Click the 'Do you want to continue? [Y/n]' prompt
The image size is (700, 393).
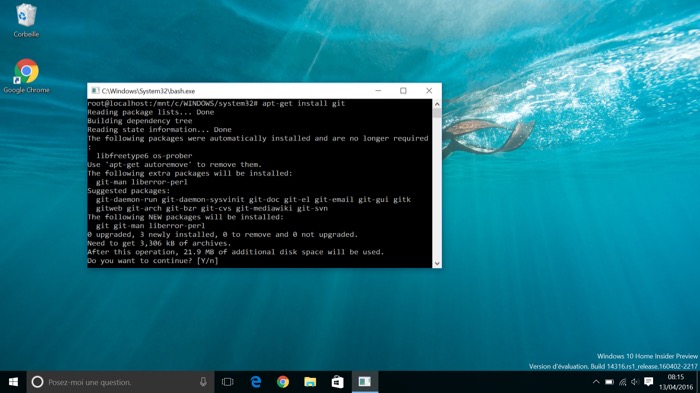(153, 261)
